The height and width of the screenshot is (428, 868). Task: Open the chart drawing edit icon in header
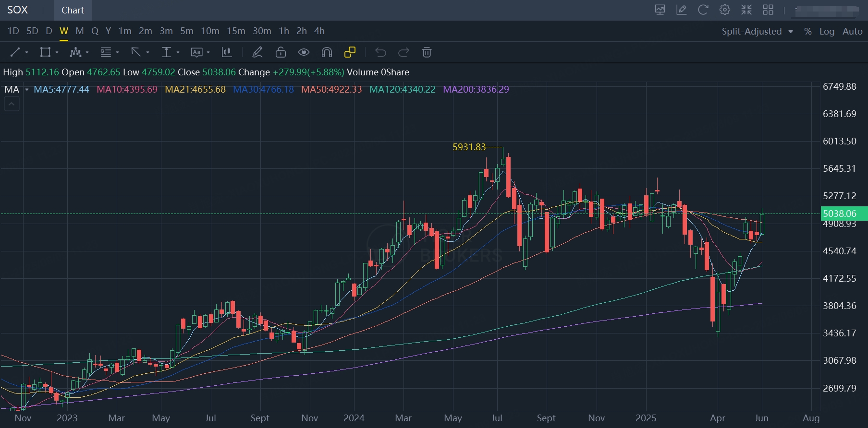[681, 10]
